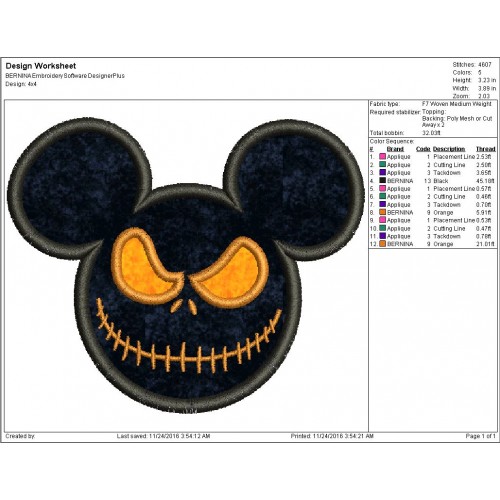Choose the purple swatch in sequence row 7

tap(382, 204)
